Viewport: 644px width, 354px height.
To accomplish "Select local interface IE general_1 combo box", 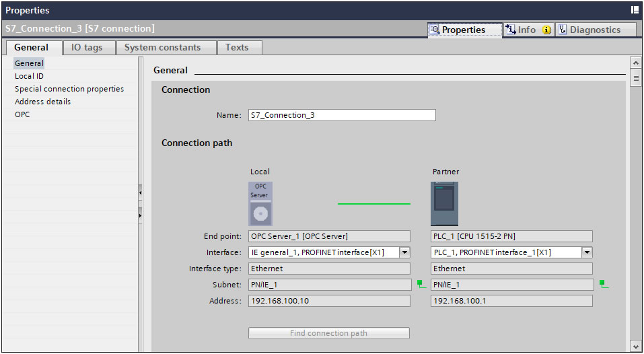I will pos(329,252).
